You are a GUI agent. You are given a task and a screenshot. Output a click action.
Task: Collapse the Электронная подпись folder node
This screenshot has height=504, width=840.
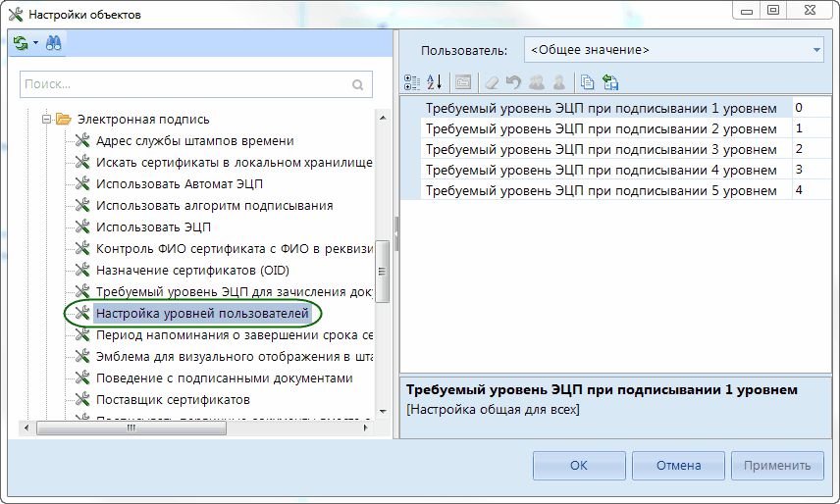(x=45, y=120)
